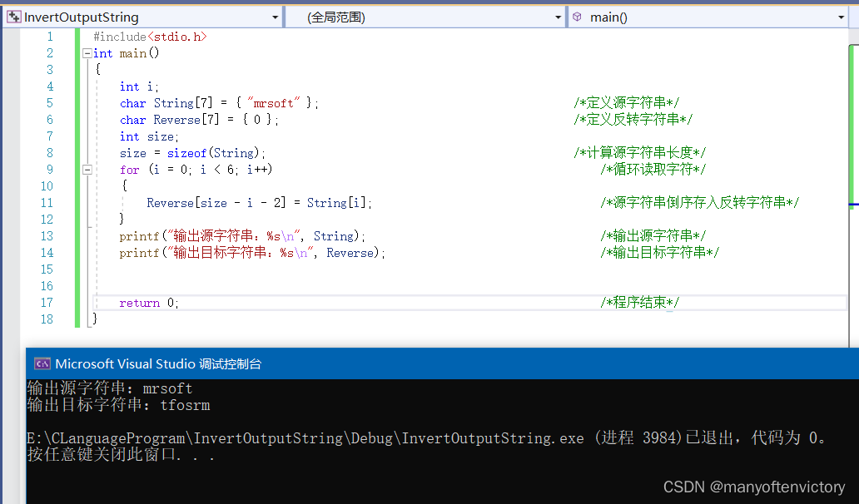
Task: Click the for loop header on line 9
Action: (196, 170)
